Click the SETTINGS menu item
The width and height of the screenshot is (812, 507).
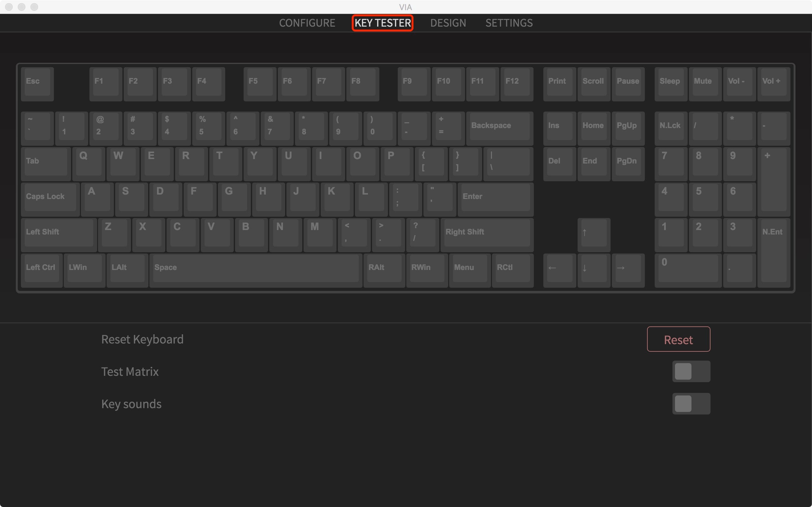(509, 22)
